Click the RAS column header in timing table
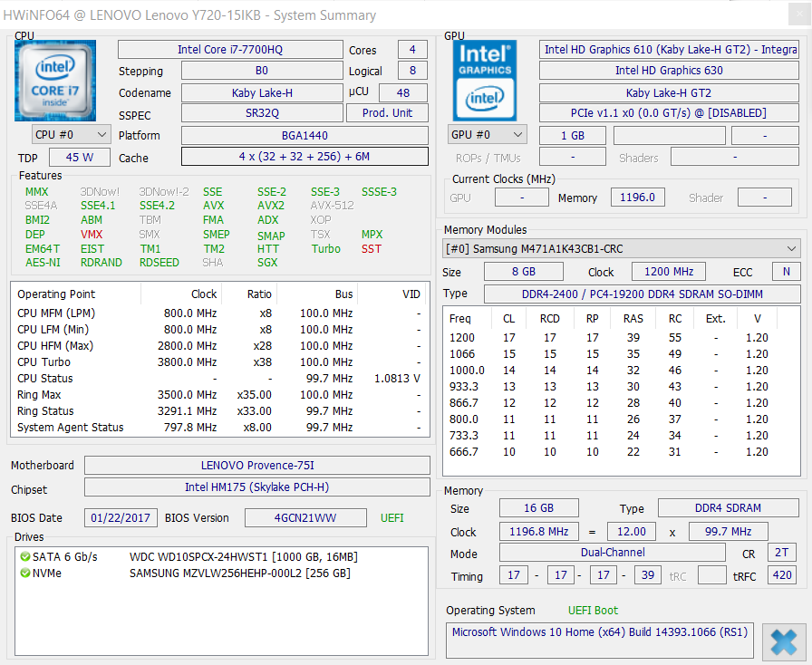The width and height of the screenshot is (812, 665). point(633,319)
